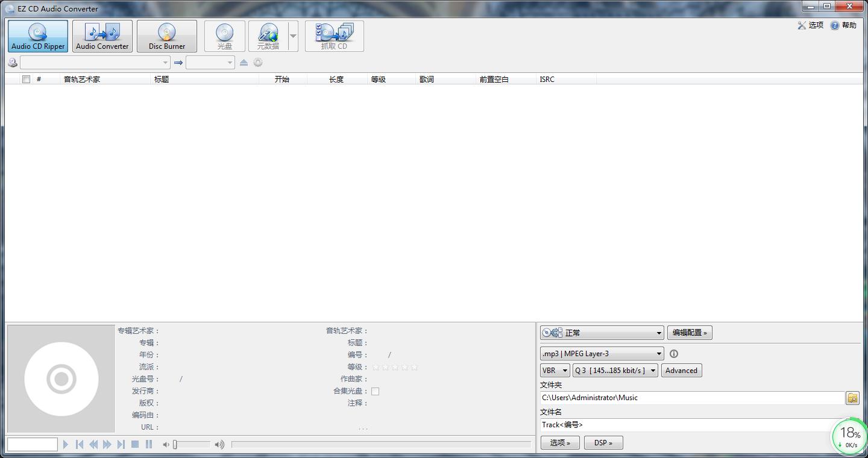The image size is (868, 458).
Task: Skip to the next track
Action: point(121,444)
